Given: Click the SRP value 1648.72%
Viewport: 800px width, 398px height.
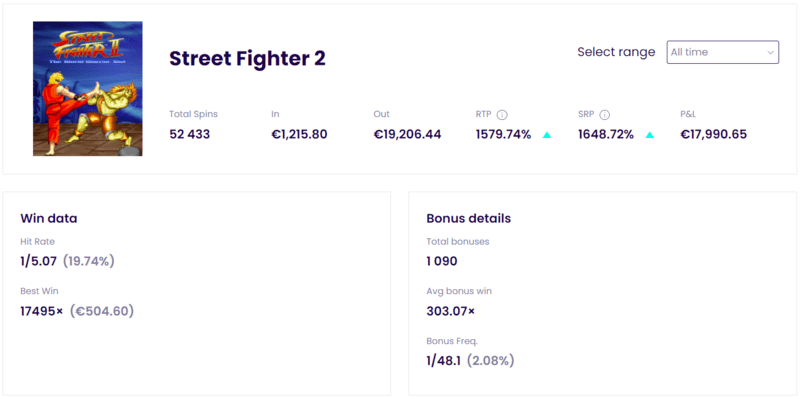Looking at the screenshot, I should click(x=606, y=135).
